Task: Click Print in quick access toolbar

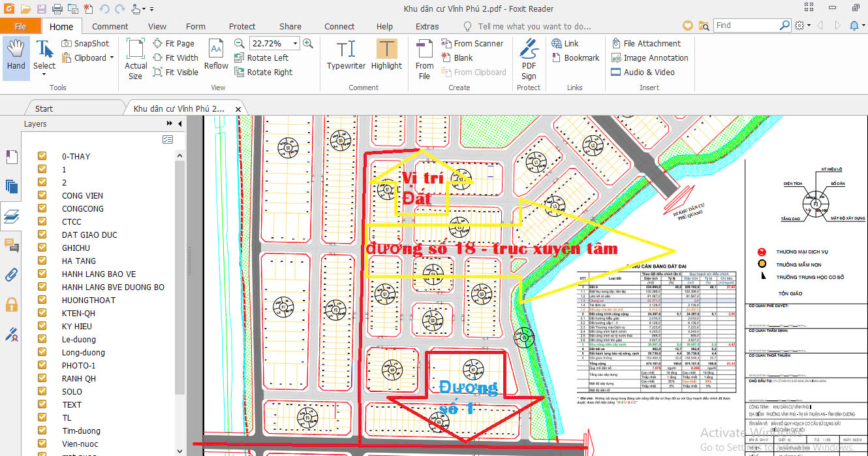Action: click(x=57, y=8)
